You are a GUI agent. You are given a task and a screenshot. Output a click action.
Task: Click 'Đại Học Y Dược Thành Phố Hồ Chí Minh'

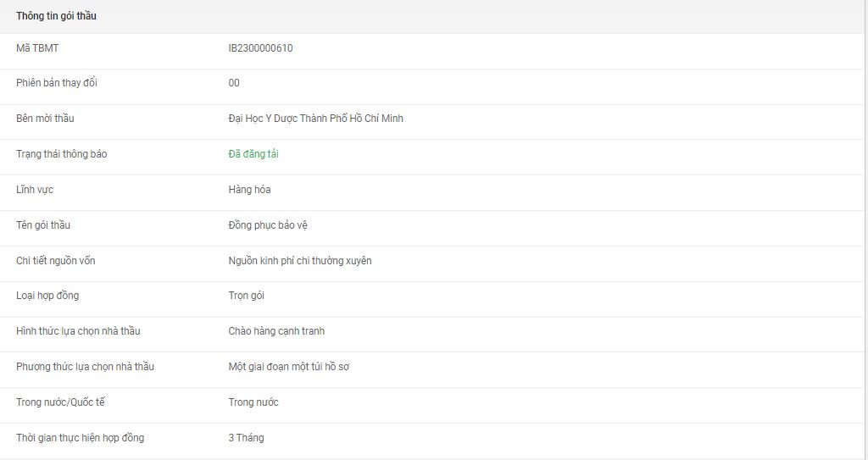pos(315,119)
